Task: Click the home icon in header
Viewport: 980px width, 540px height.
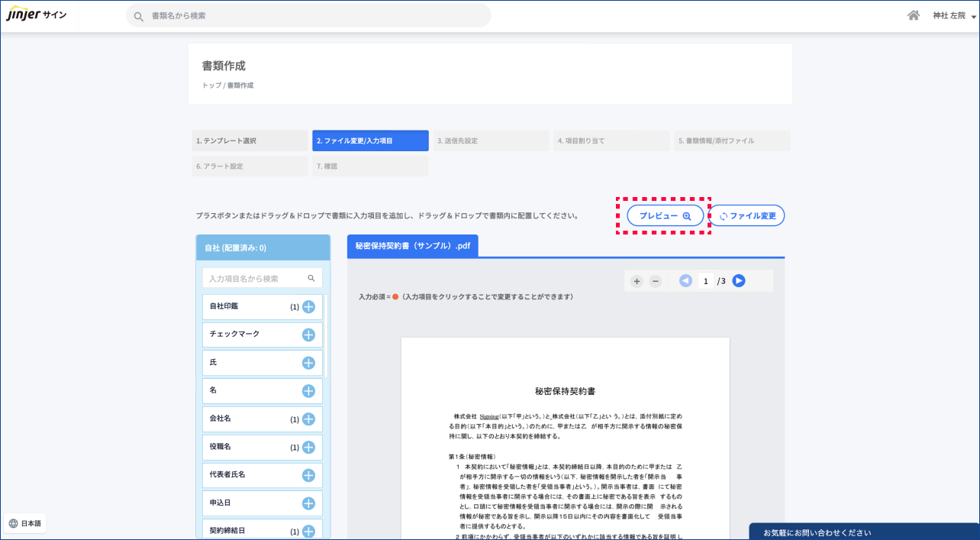Action: [913, 15]
